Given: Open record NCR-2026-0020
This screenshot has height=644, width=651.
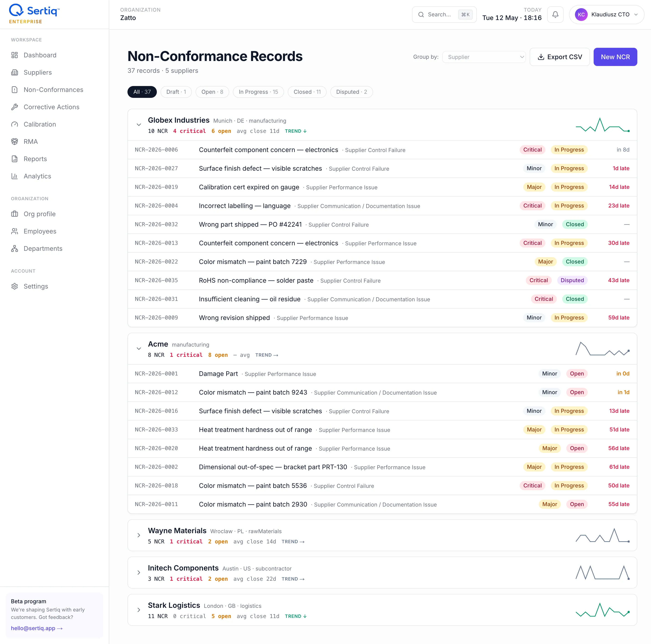Looking at the screenshot, I should pos(382,448).
